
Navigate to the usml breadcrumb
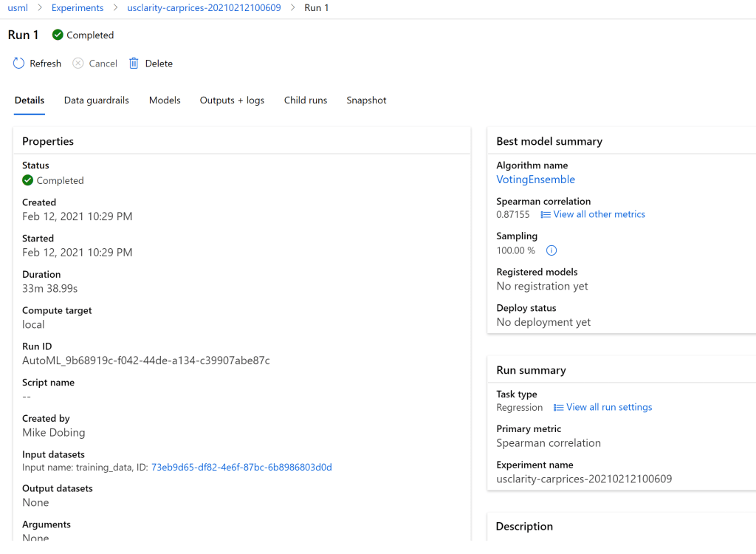pos(17,7)
